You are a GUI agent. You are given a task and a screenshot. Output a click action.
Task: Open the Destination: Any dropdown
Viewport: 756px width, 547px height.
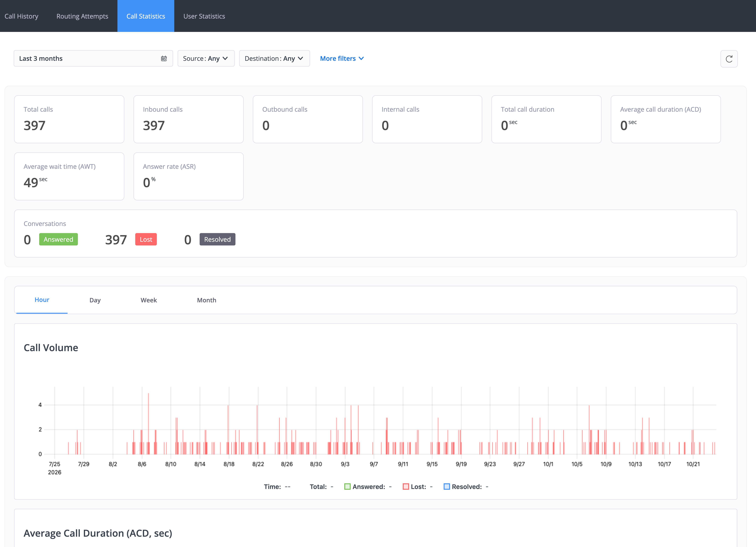(274, 58)
